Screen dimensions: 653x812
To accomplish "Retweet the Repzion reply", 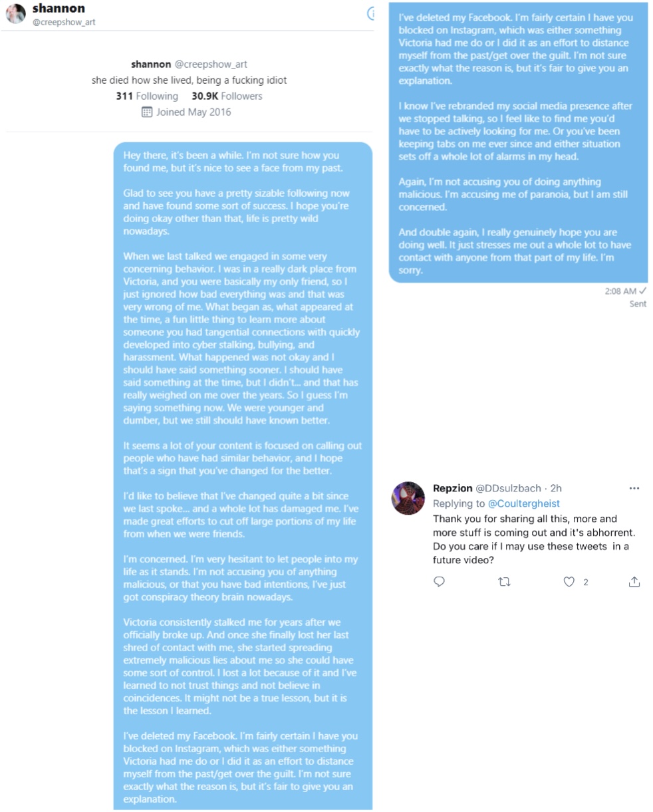I will [504, 582].
